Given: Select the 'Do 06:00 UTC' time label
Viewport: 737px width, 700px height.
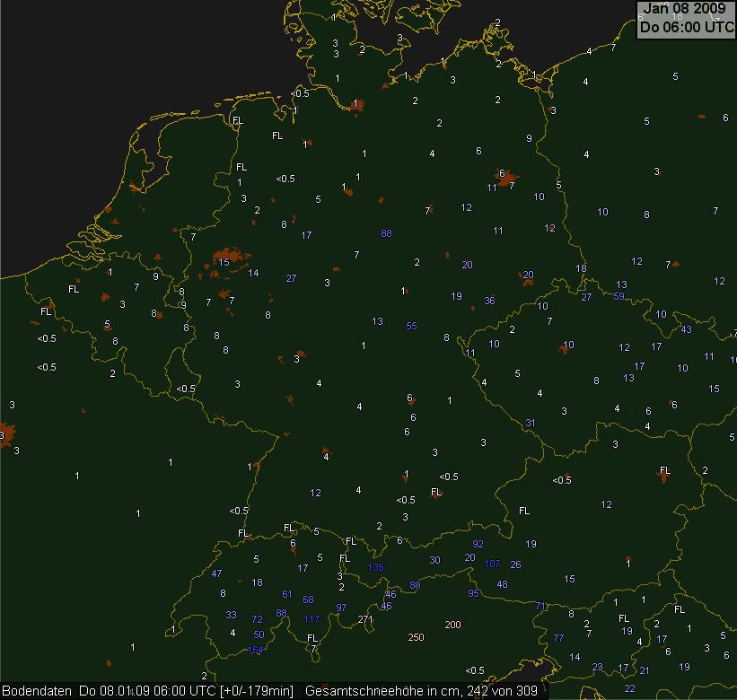Looking at the screenshot, I should 687,27.
